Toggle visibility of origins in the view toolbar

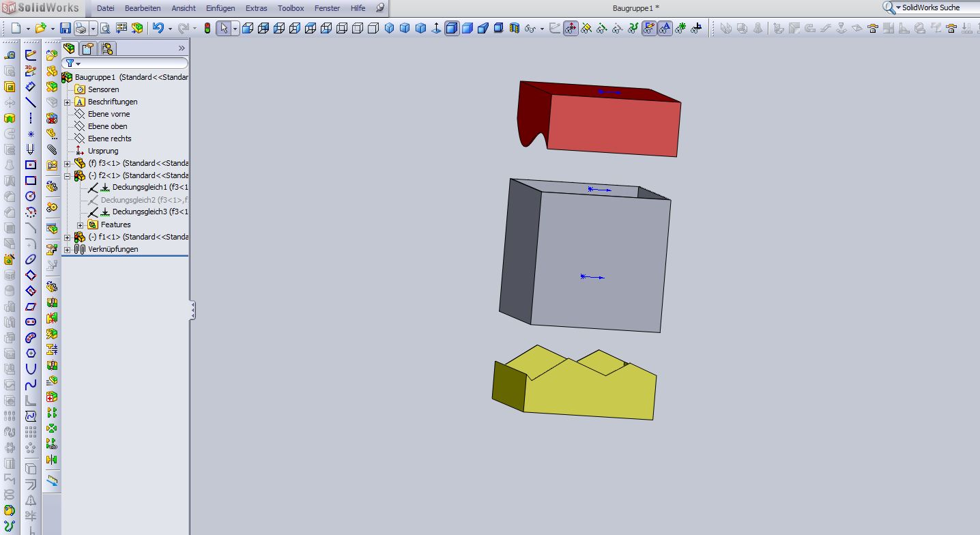(570, 28)
